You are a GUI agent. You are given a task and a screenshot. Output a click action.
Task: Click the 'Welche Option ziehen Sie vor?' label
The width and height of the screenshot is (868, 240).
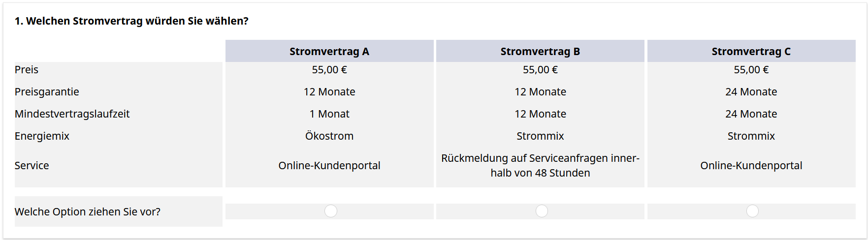click(88, 212)
